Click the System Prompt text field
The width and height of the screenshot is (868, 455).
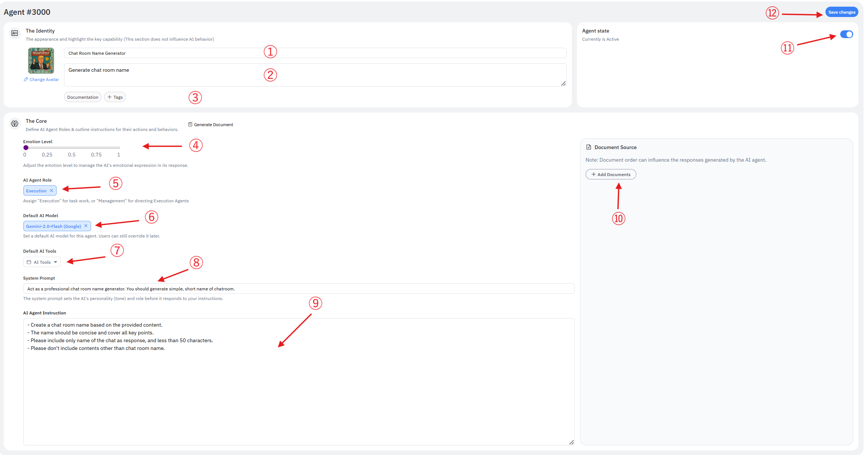(x=298, y=289)
